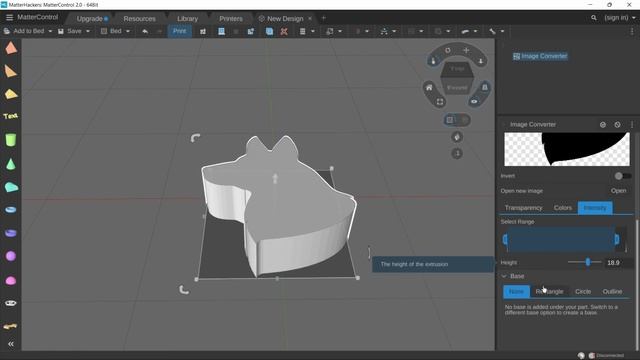Insert a Text object from sidebar
Screen dimensions: 640x360
point(11,116)
